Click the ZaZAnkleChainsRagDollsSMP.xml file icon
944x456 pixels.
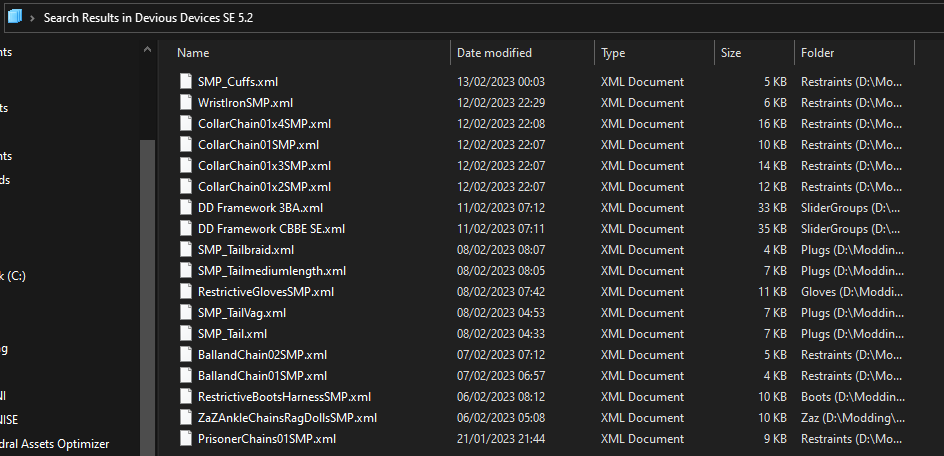188,417
